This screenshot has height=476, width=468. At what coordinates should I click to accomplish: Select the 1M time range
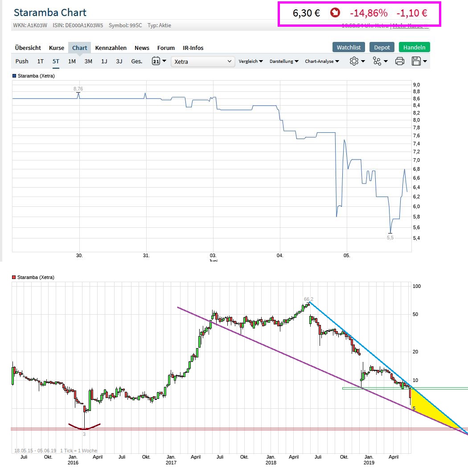pos(72,62)
